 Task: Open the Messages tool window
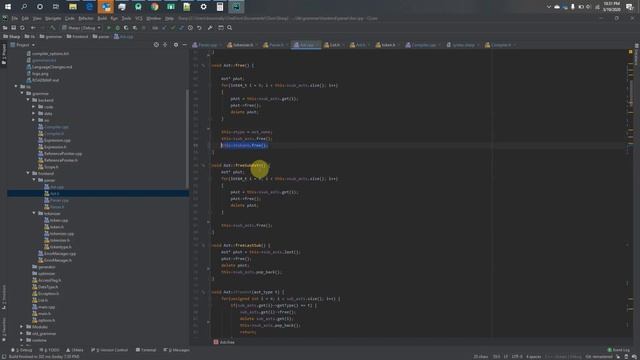[x=176, y=350]
